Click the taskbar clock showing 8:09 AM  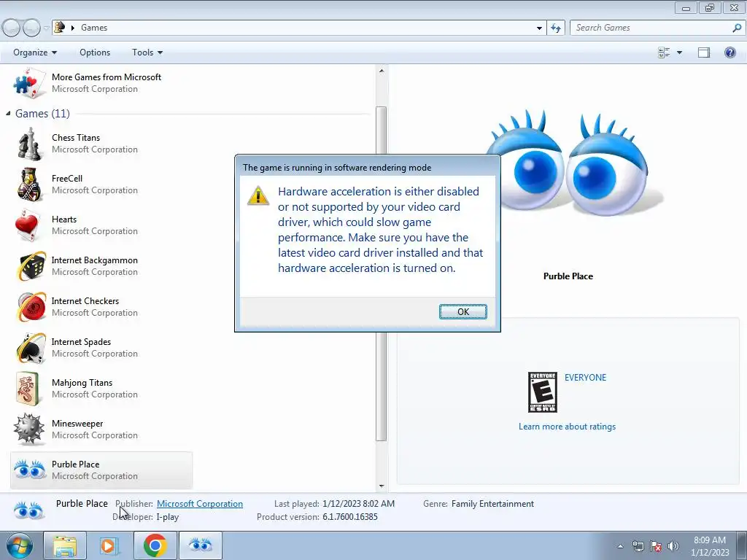pyautogui.click(x=710, y=546)
